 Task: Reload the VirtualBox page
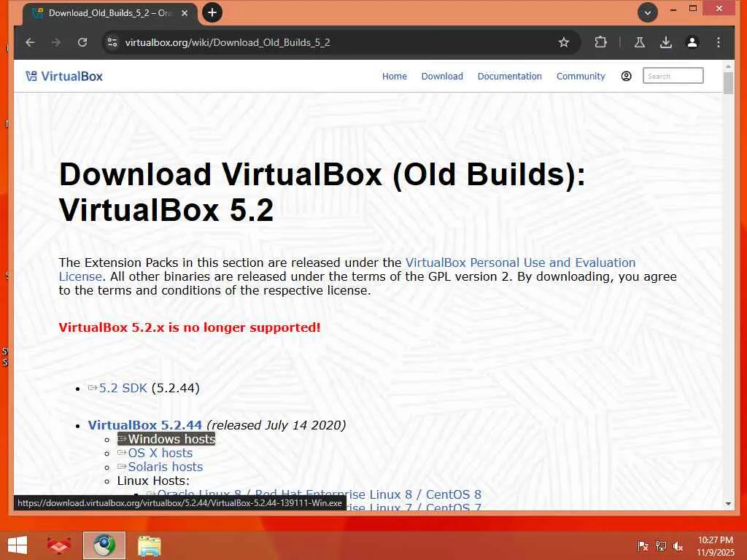coord(82,42)
